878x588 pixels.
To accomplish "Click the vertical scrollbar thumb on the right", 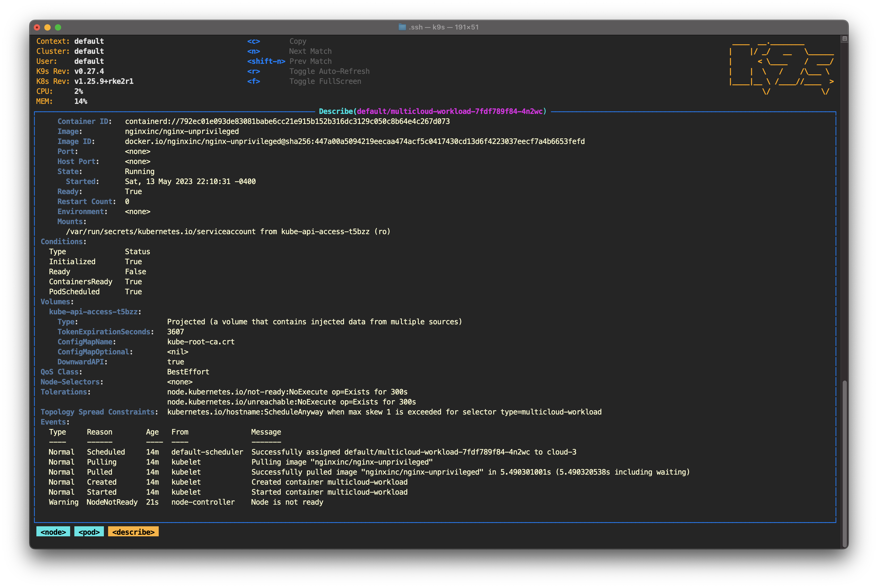I will tap(844, 464).
